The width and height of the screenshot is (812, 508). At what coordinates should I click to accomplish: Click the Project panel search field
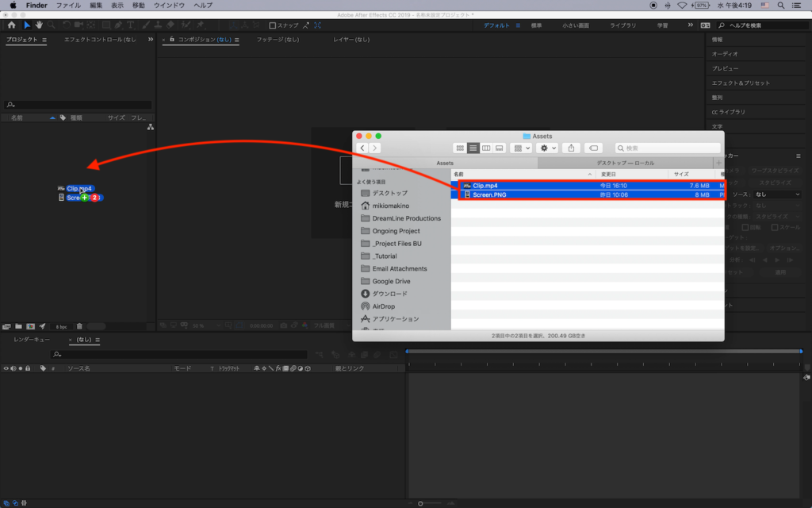point(78,105)
